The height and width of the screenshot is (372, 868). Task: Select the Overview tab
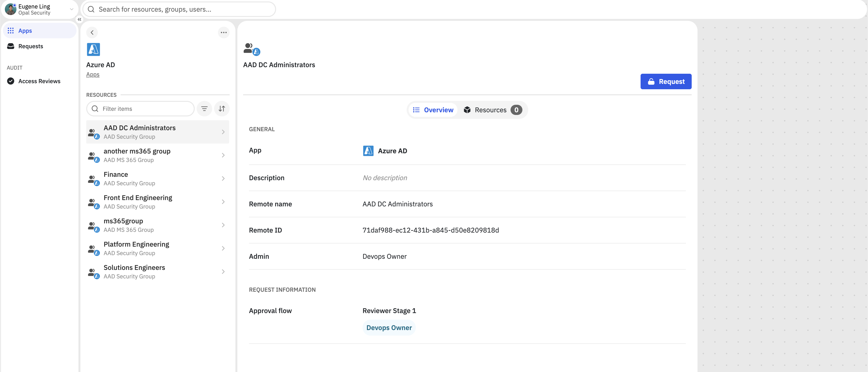click(433, 110)
